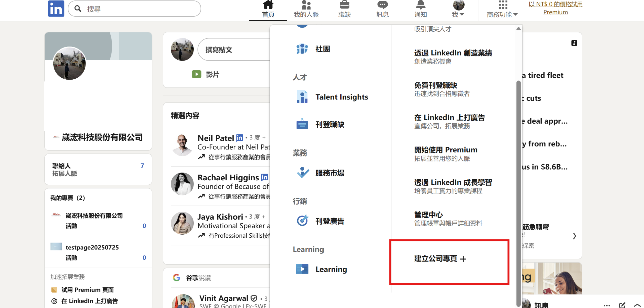Image resolution: width=644 pixels, height=308 pixels.
Task: Click the 刊登職缺 icon in menu
Action: 302,124
